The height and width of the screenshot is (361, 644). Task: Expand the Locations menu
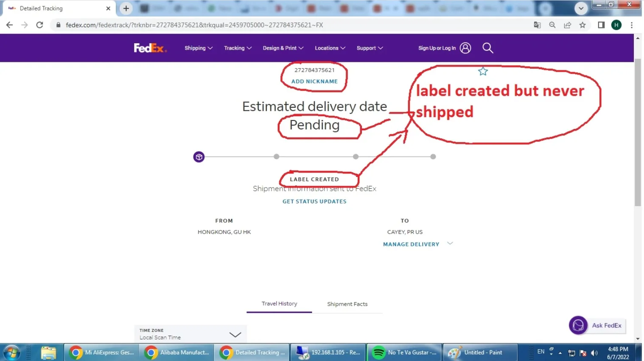click(x=330, y=48)
